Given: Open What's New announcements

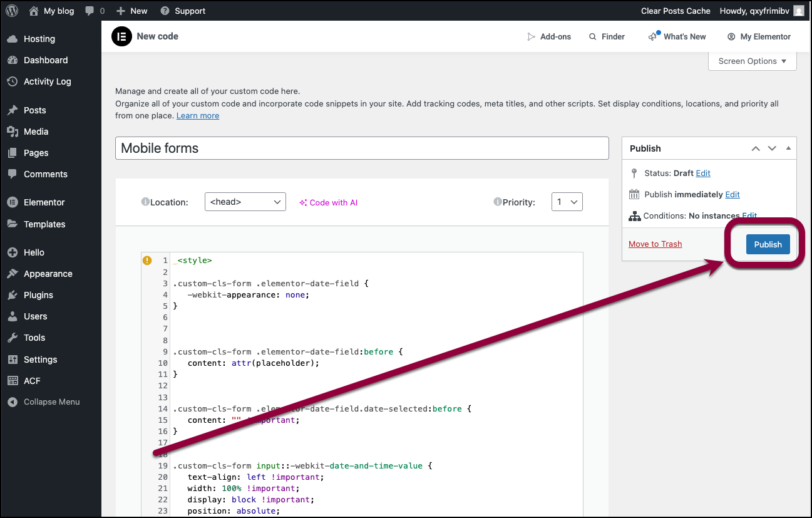Looking at the screenshot, I should (x=677, y=37).
